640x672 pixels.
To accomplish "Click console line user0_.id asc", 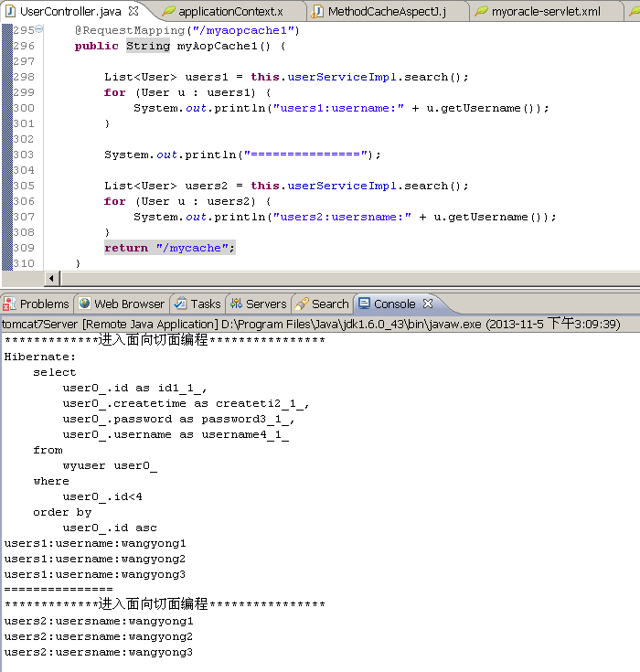I will click(110, 528).
